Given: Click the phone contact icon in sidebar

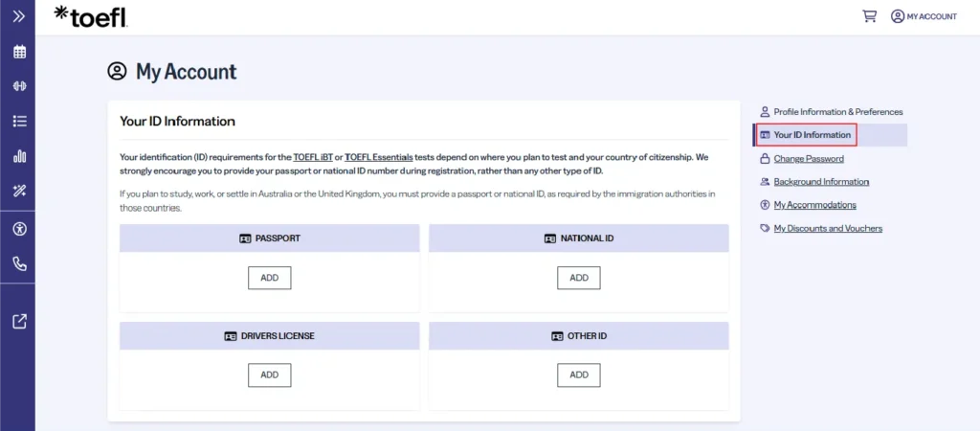Looking at the screenshot, I should coord(19,263).
